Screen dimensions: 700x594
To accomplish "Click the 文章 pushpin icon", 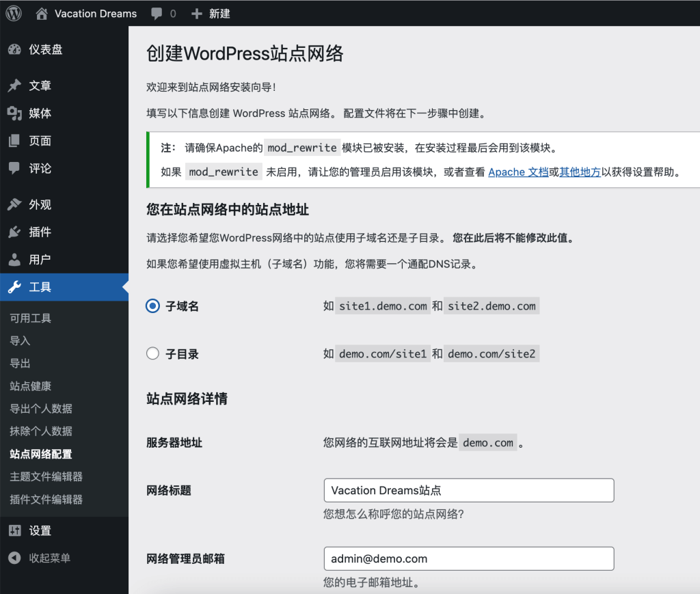I will pyautogui.click(x=14, y=86).
